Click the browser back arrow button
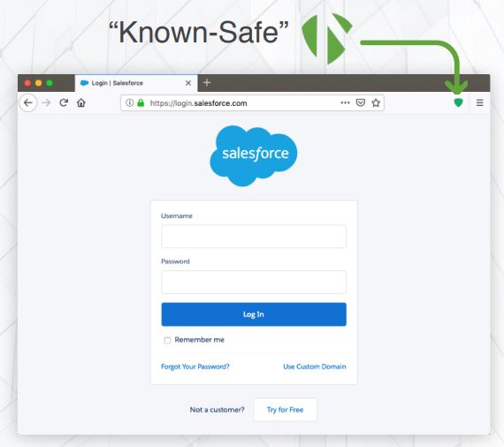The height and width of the screenshot is (447, 504). coord(28,102)
